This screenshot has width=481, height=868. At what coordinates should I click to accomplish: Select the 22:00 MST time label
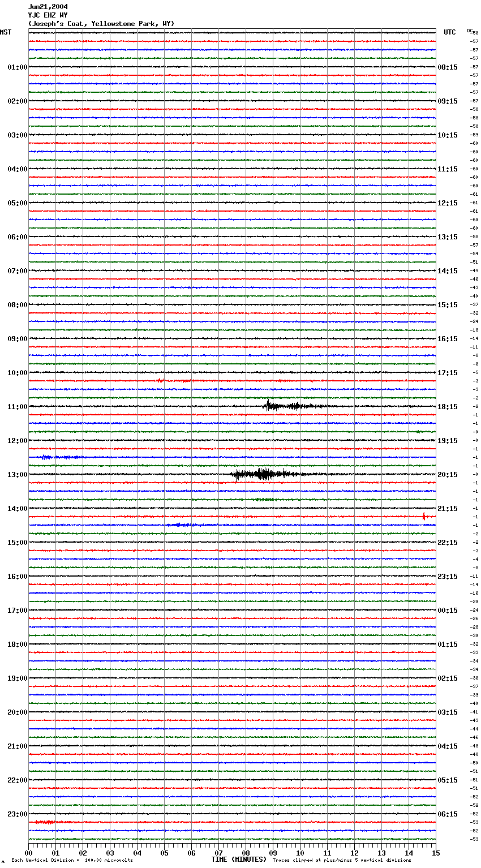click(x=18, y=780)
